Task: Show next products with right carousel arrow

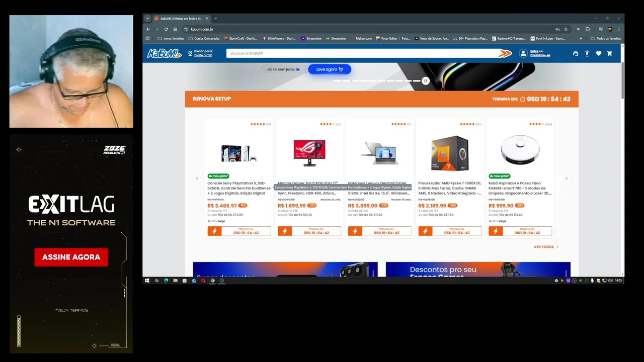Action: coord(566,178)
